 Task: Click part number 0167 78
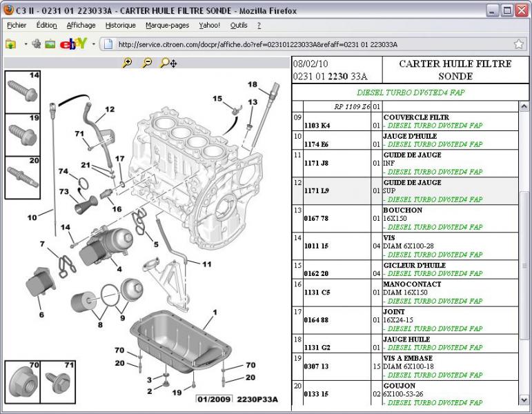tap(316, 219)
